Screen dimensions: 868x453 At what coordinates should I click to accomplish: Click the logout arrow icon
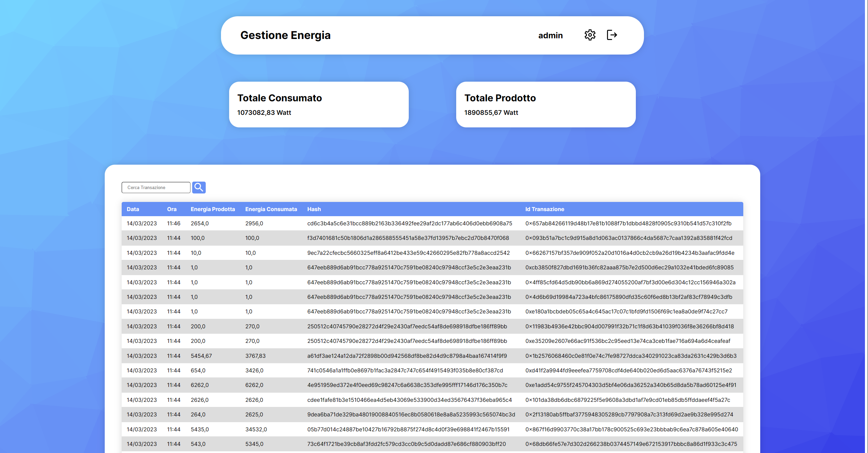pyautogui.click(x=612, y=35)
